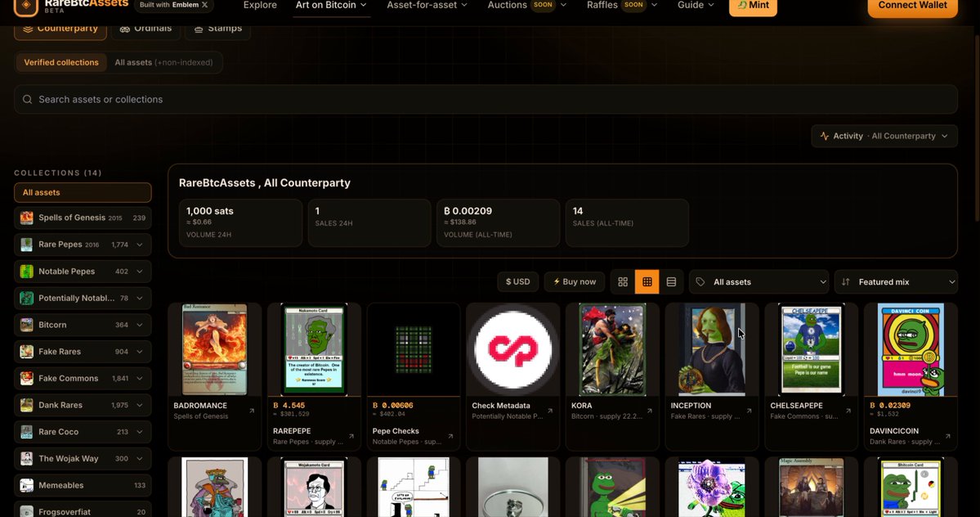This screenshot has width=980, height=517.
Task: Switch to the Ordinals tab
Action: tap(145, 29)
